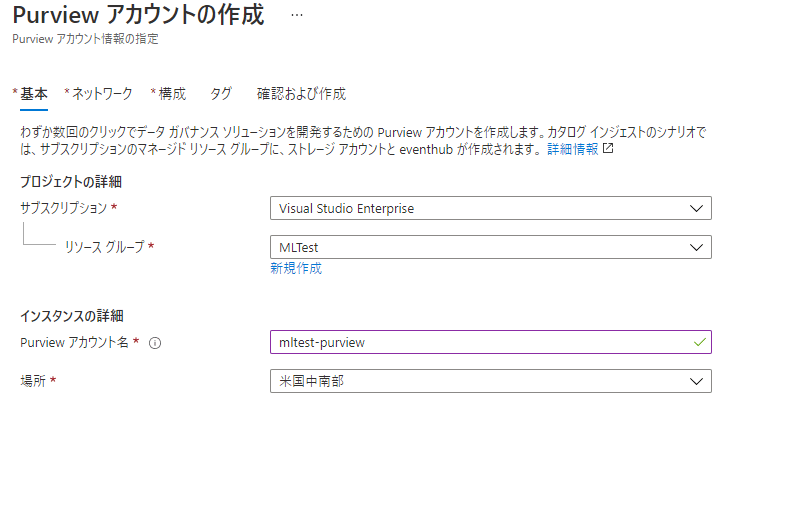Open the more options ellipsis beside the title
This screenshot has height=513, width=794.
tap(296, 16)
